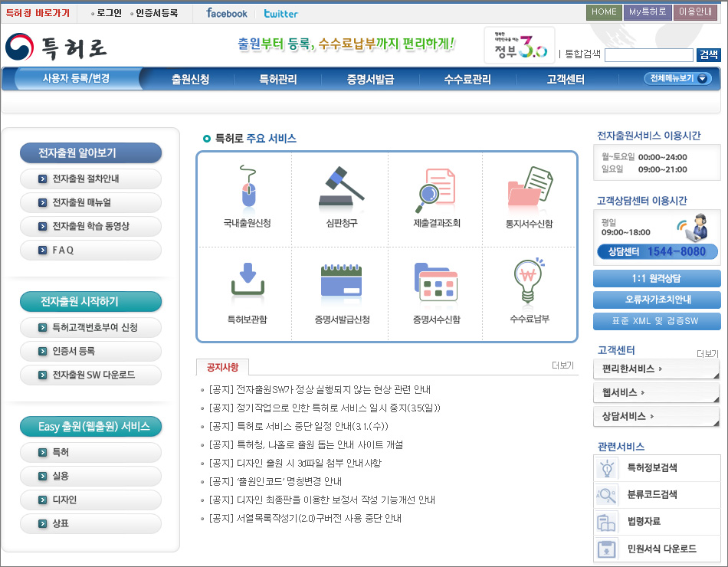
Task: Expand the 전체메뉴보기 dropdown
Action: 677,78
